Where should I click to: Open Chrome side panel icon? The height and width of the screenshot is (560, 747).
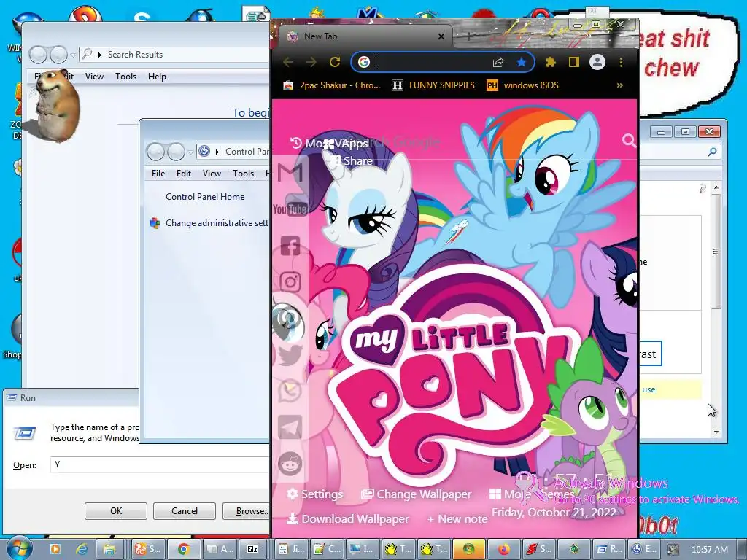[x=573, y=62]
